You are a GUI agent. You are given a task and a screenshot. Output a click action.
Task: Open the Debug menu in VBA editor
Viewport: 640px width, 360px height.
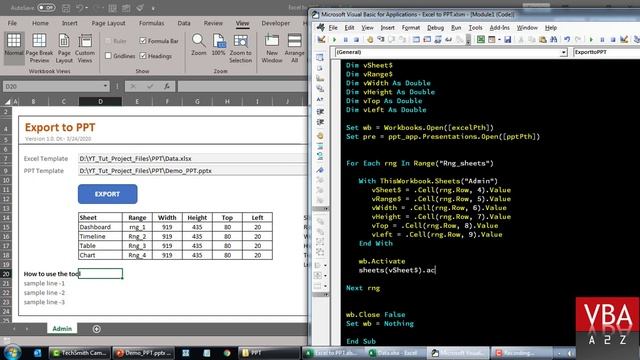[435, 28]
